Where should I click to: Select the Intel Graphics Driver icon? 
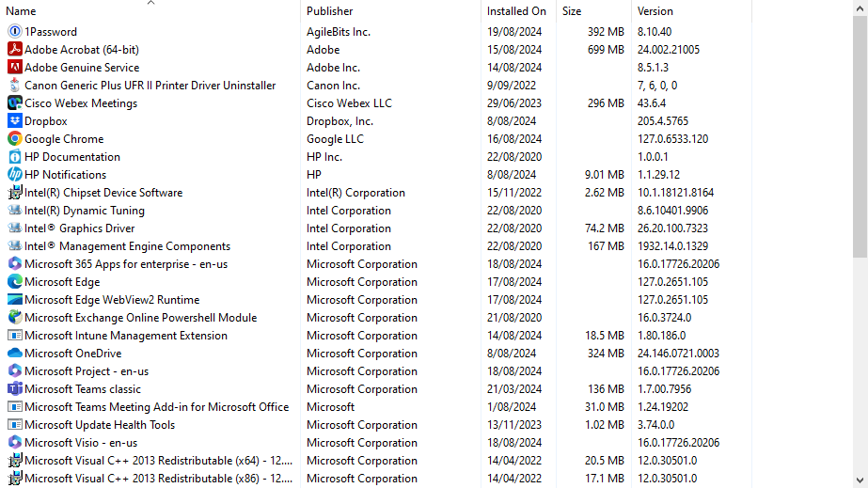coord(14,228)
